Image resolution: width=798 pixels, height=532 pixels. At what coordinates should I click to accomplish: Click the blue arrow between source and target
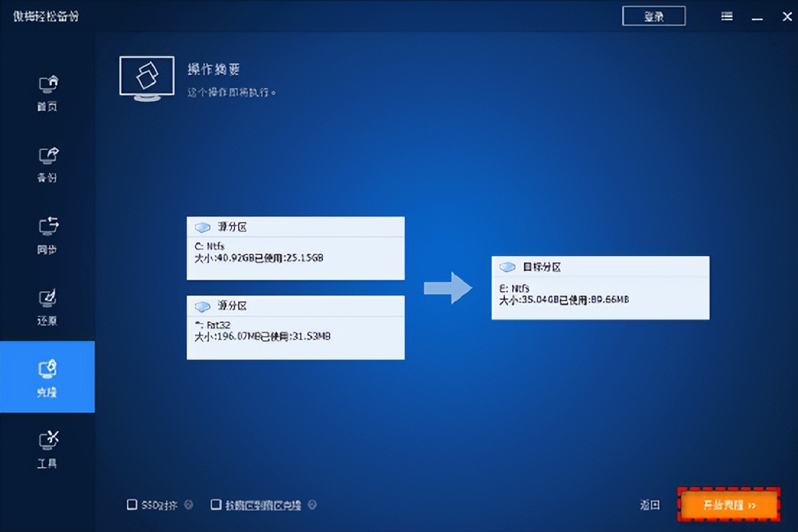449,287
